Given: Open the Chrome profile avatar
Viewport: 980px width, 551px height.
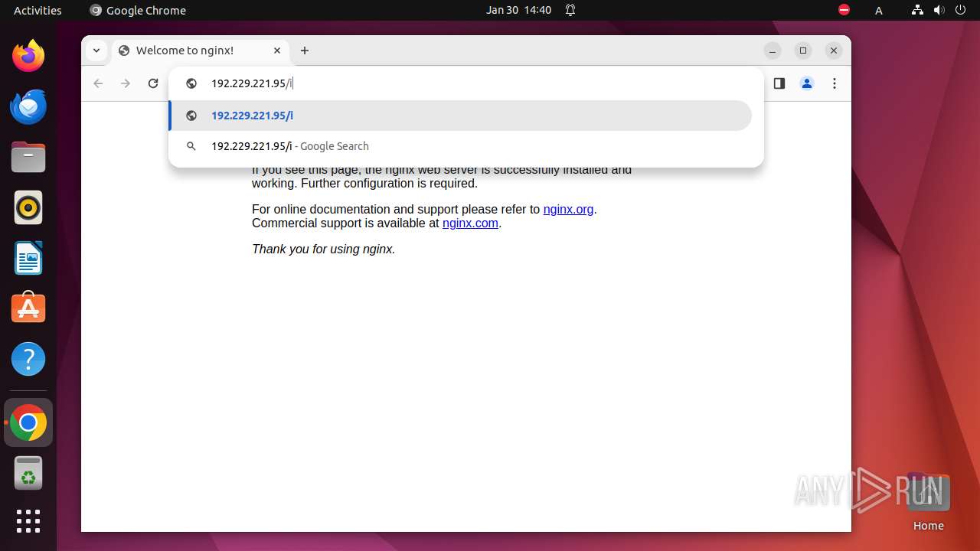Looking at the screenshot, I should (x=807, y=83).
